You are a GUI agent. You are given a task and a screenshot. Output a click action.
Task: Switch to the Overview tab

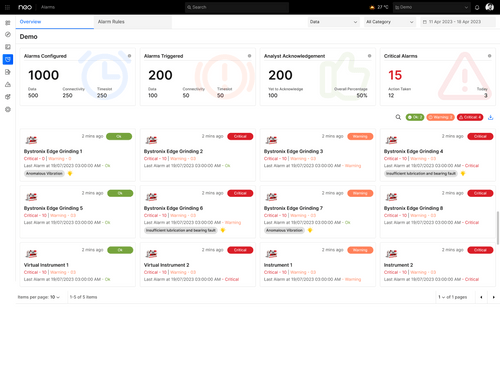[x=55, y=22]
